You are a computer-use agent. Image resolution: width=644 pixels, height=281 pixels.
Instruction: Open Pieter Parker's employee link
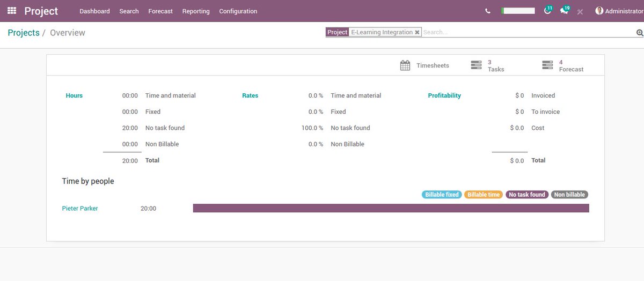pos(80,208)
